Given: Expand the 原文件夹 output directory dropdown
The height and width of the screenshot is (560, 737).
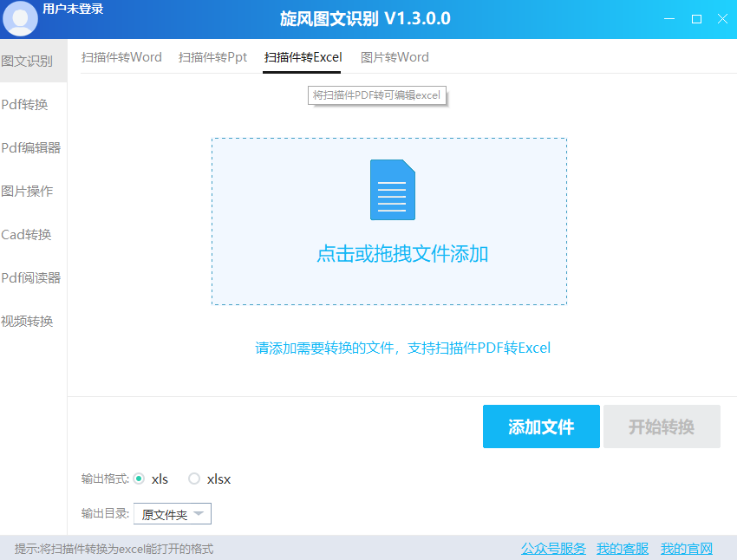Looking at the screenshot, I should 173,514.
